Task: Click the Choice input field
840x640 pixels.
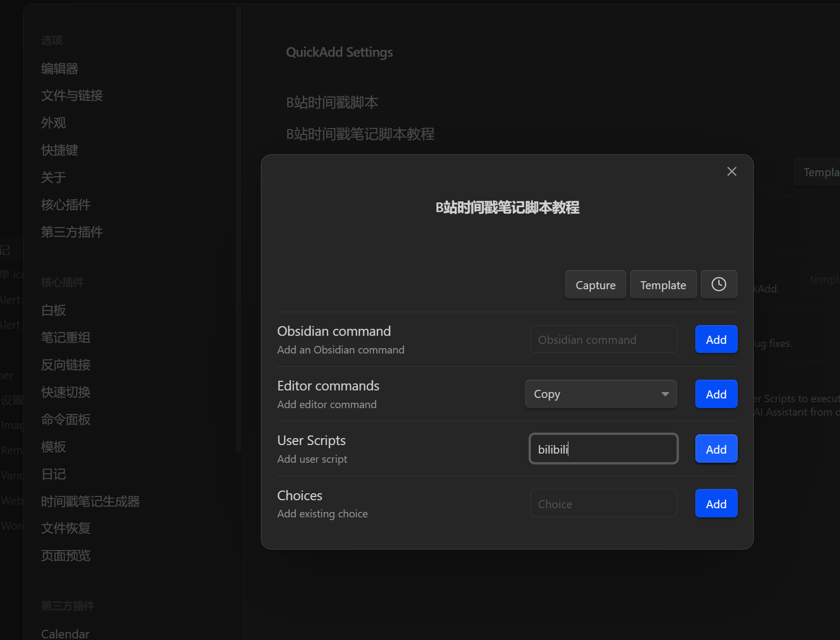Action: 603,504
